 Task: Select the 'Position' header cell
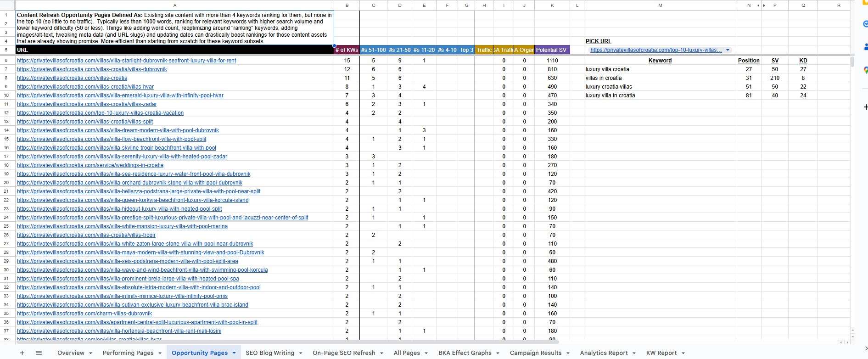[749, 61]
